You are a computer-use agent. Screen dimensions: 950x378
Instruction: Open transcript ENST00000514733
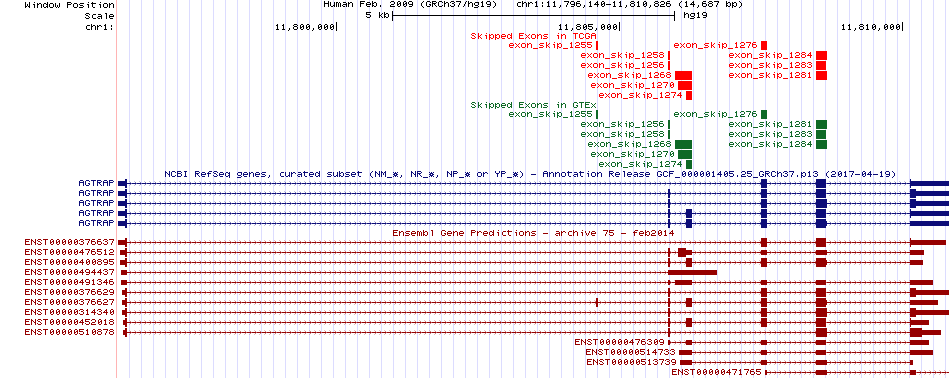tap(630, 352)
